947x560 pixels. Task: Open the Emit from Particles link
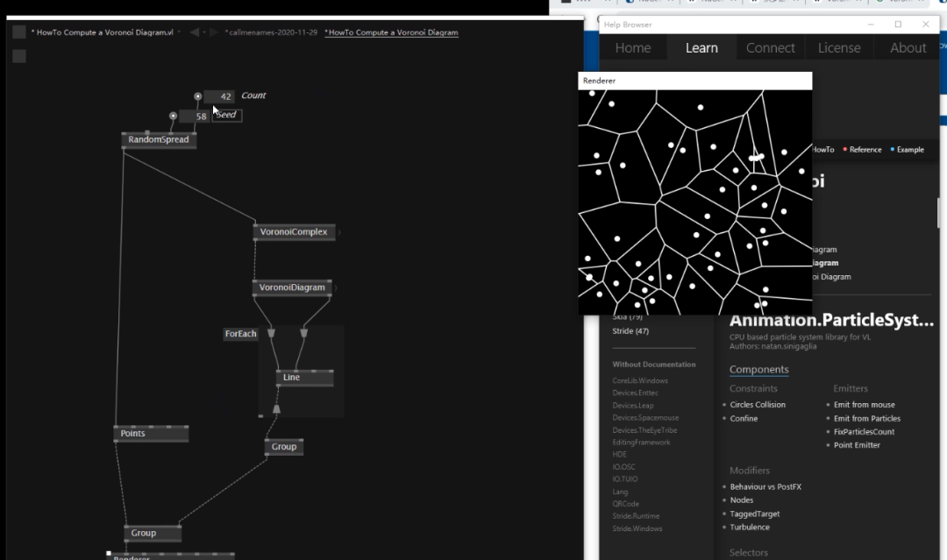(x=867, y=419)
